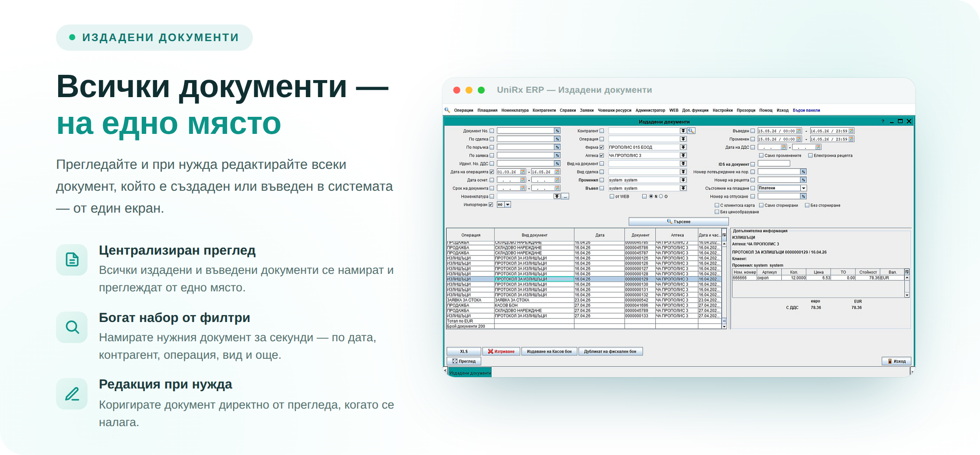Click wildcard % button for По сделка field

557,139
